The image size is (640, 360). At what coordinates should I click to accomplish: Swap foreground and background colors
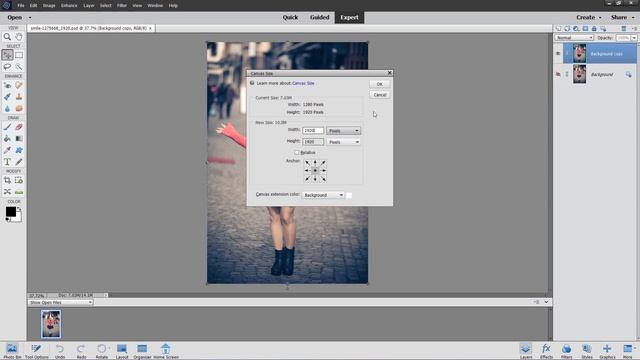tap(19, 209)
